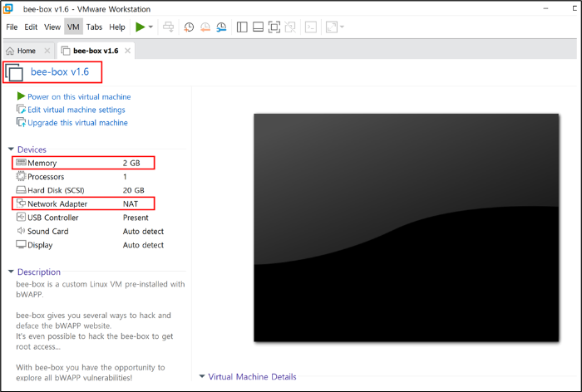Click the large VM icon beside title
Image resolution: width=582 pixels, height=392 pixels.
coord(14,72)
